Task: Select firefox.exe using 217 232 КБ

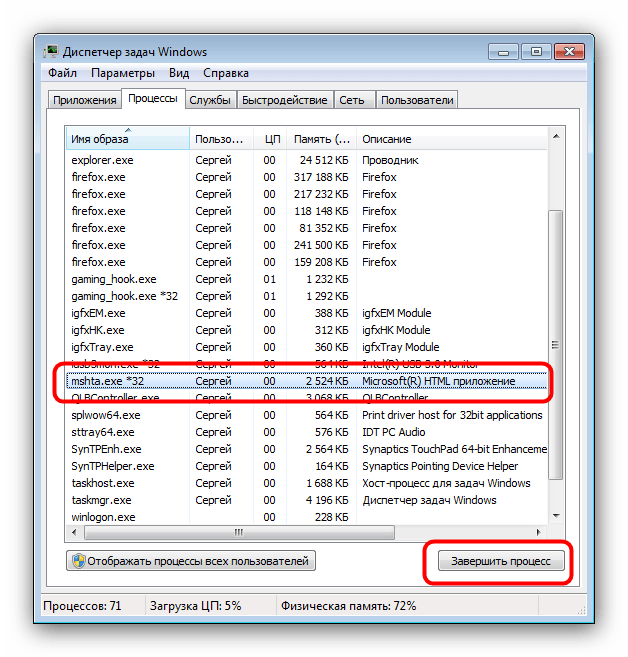Action: click(x=306, y=194)
